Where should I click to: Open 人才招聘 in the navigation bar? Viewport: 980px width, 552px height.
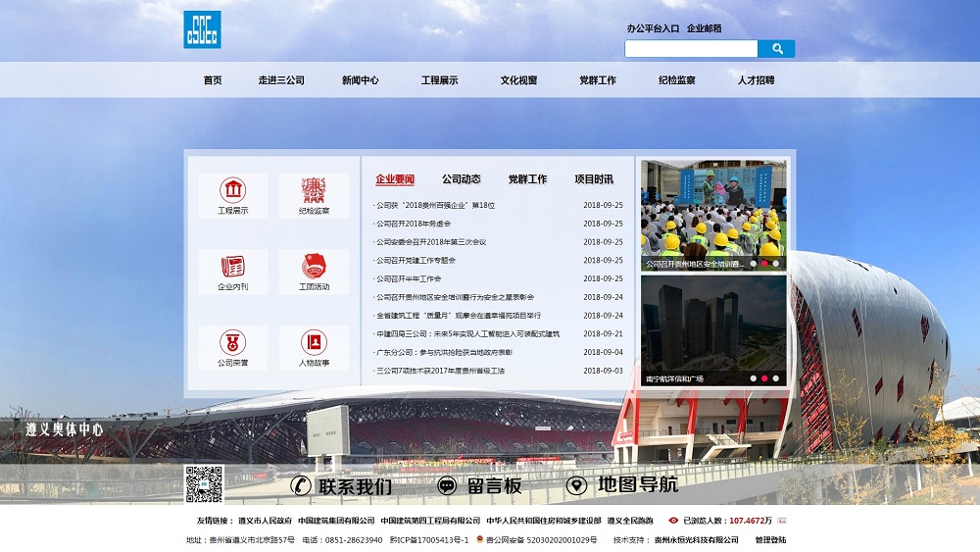click(756, 80)
